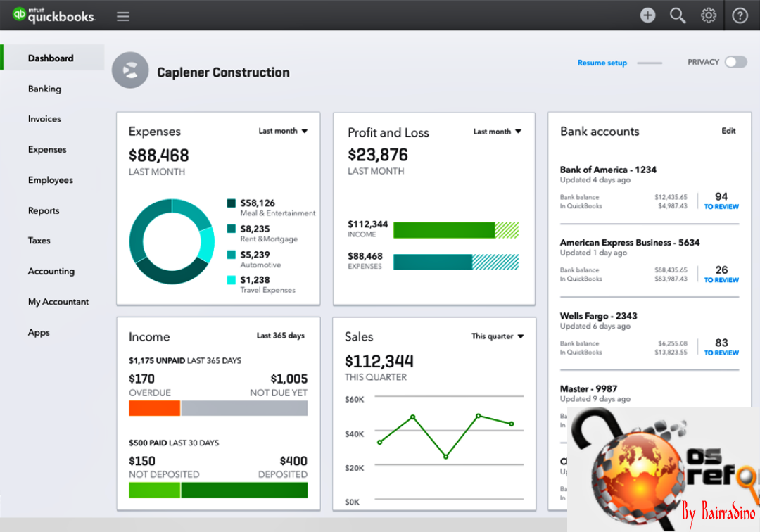Open the hamburger navigation menu

[x=123, y=16]
